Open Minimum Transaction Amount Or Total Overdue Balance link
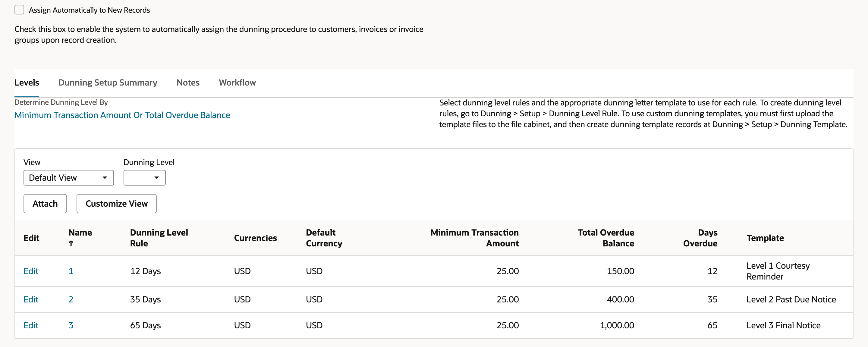The image size is (868, 347). [122, 115]
